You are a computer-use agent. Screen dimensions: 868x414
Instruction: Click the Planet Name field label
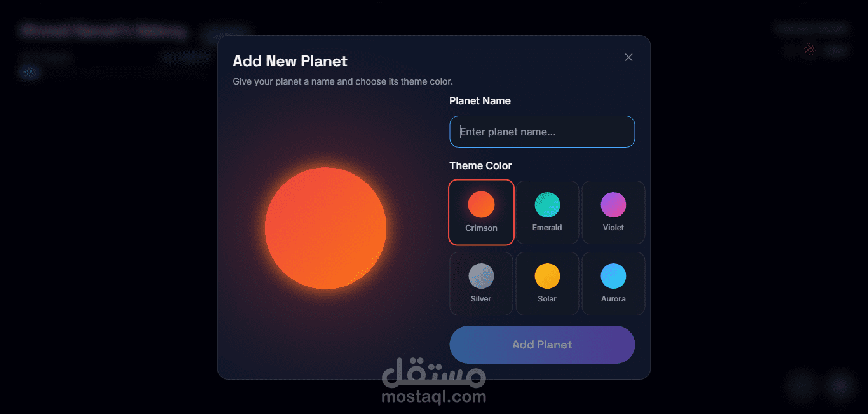pos(480,100)
